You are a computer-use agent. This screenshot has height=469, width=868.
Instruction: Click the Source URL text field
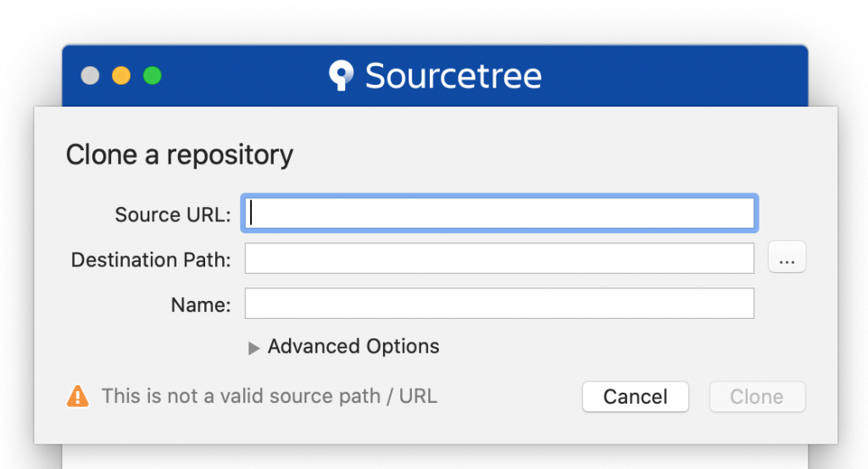pos(499,214)
